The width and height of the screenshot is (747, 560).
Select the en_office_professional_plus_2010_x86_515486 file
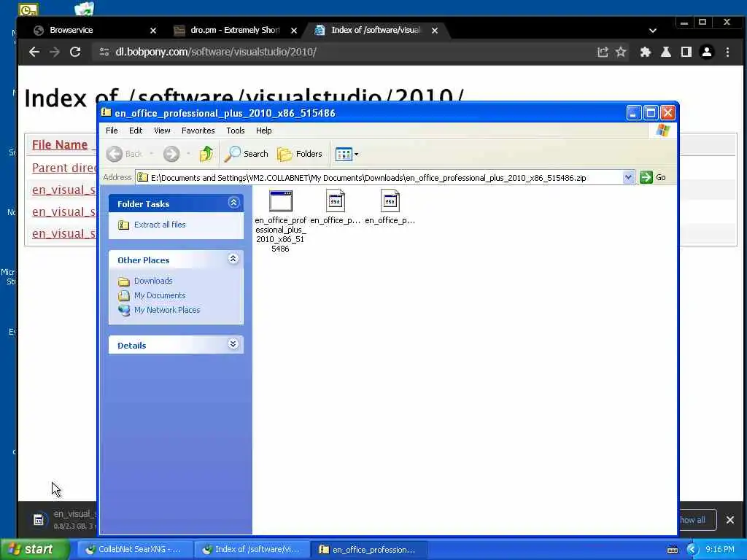[281, 221]
